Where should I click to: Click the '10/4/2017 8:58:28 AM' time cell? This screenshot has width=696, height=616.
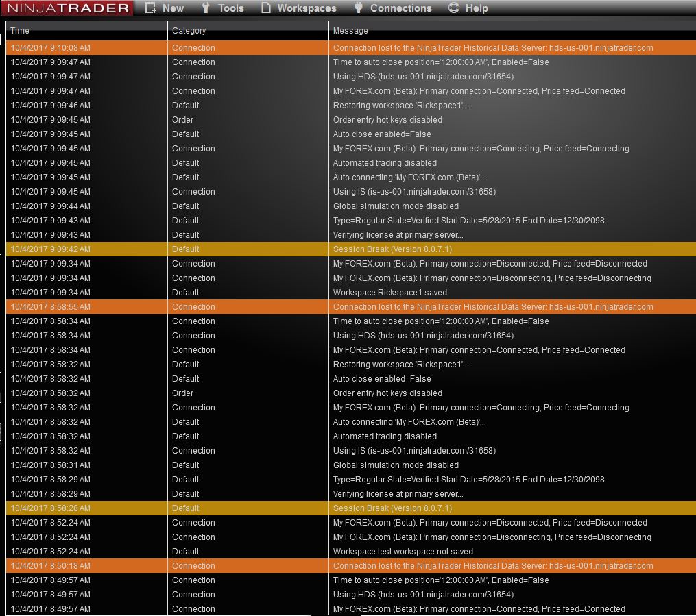tap(51, 508)
